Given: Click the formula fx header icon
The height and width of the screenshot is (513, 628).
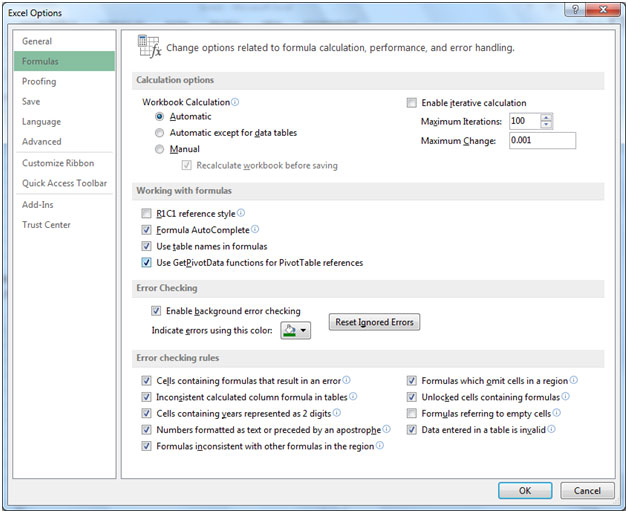Looking at the screenshot, I should pos(149,47).
